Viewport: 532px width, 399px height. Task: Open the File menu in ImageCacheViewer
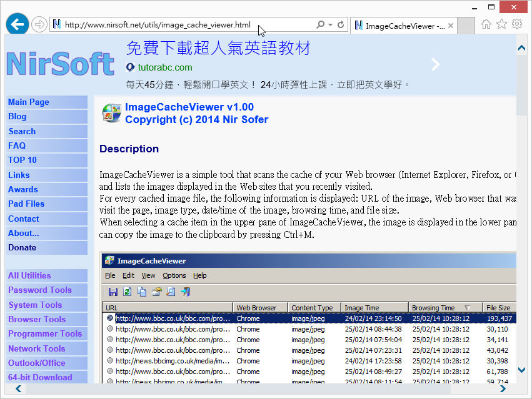(x=110, y=275)
